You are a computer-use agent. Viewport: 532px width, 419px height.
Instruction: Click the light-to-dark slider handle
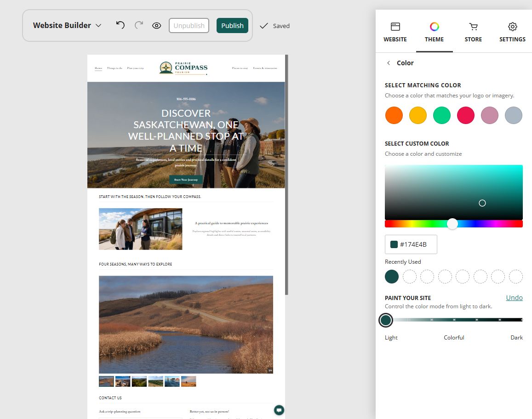pyautogui.click(x=386, y=320)
